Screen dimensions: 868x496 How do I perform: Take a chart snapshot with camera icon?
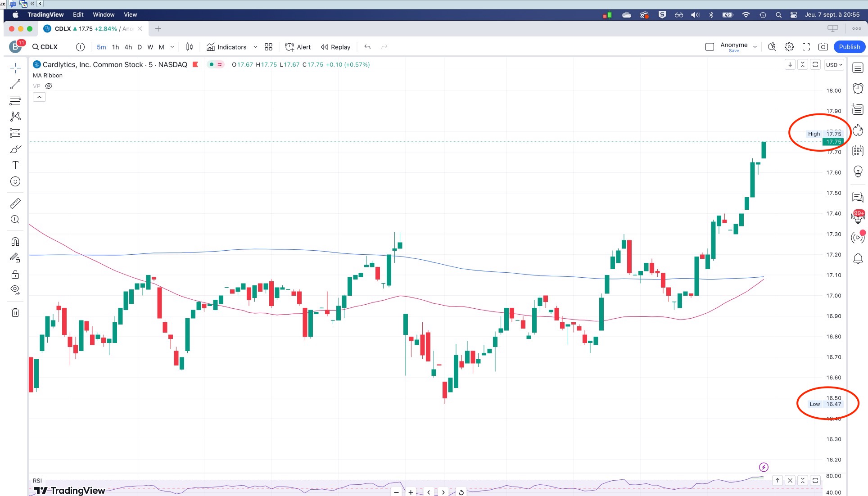(823, 47)
